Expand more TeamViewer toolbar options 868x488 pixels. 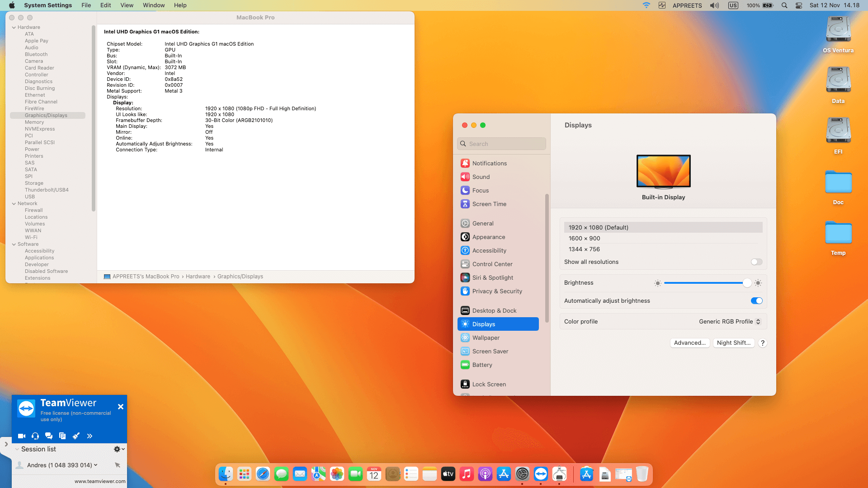(x=90, y=436)
